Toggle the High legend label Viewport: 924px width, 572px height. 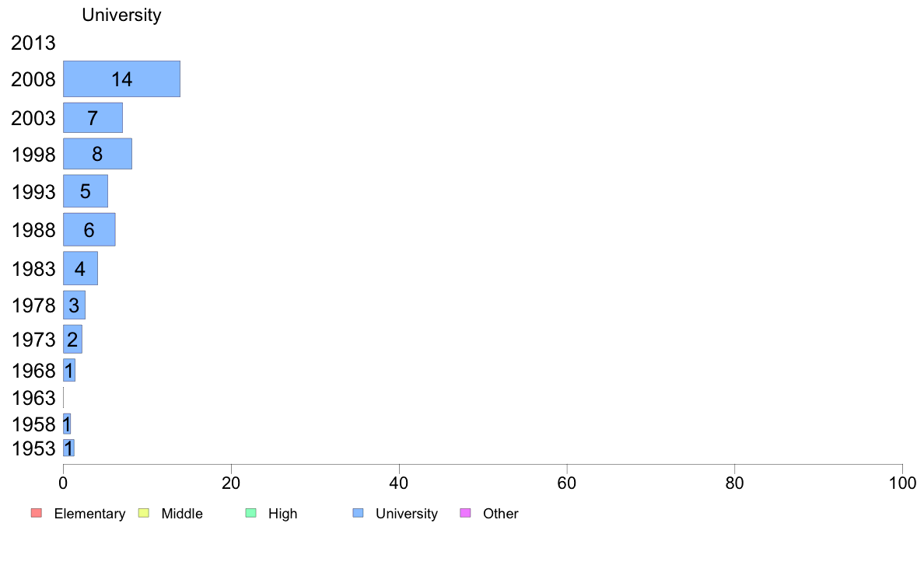point(282,514)
